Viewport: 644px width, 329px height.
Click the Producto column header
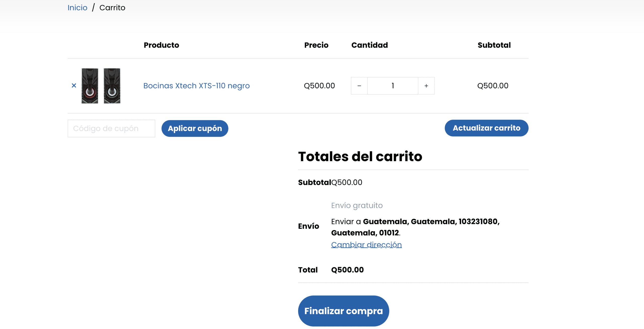(x=161, y=45)
